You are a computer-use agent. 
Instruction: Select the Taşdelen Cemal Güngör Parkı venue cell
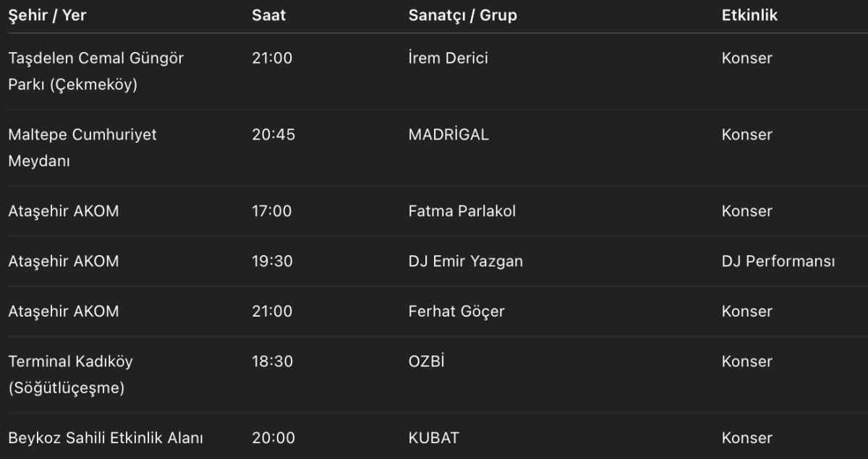pos(95,71)
